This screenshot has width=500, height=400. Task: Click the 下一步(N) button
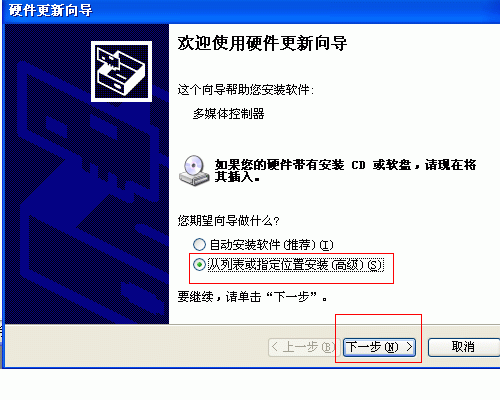(379, 347)
